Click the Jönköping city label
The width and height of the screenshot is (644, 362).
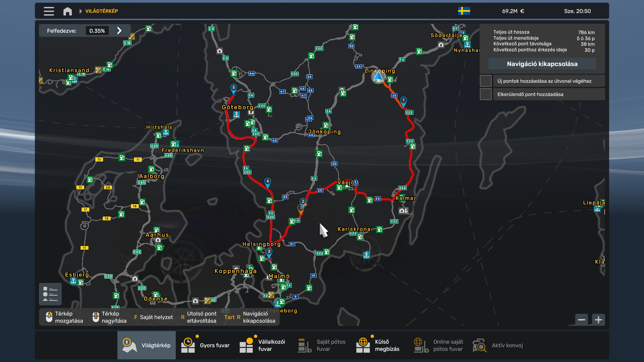click(324, 132)
